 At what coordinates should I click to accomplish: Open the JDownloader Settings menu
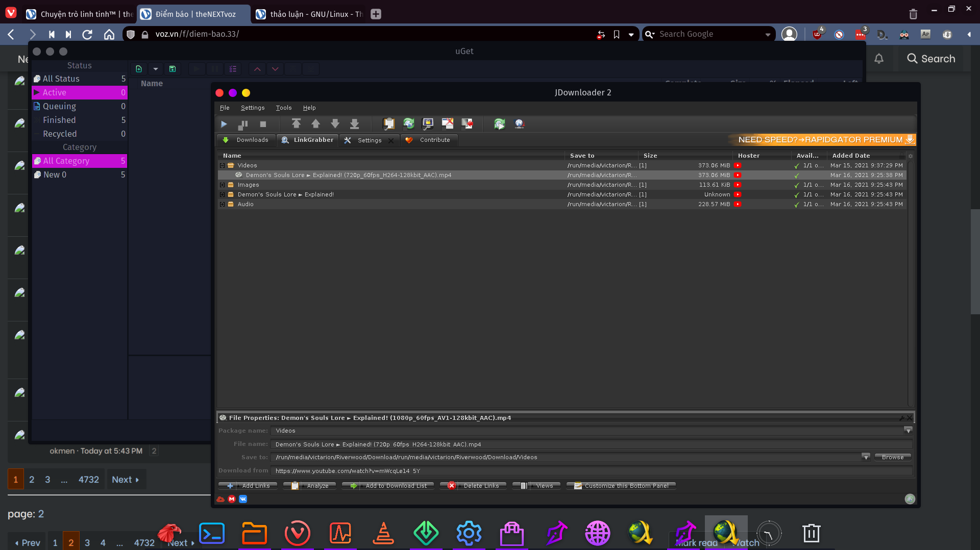[253, 108]
